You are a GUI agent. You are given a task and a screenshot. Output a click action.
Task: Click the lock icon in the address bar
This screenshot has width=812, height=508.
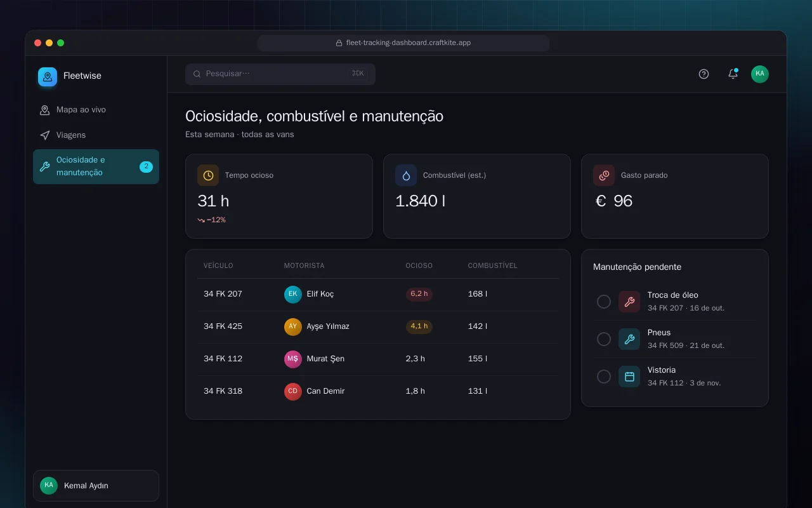tap(339, 43)
